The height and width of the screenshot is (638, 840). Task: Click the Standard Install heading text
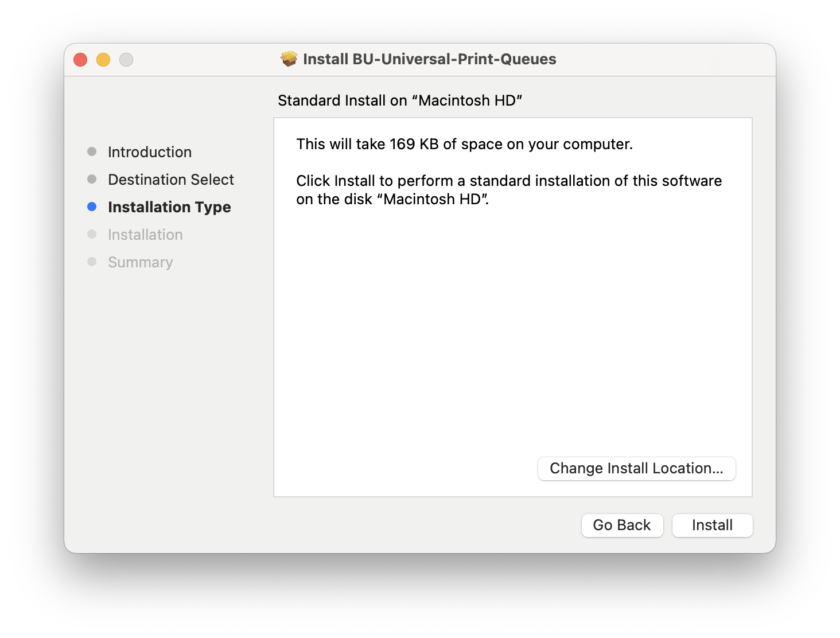pyautogui.click(x=400, y=100)
